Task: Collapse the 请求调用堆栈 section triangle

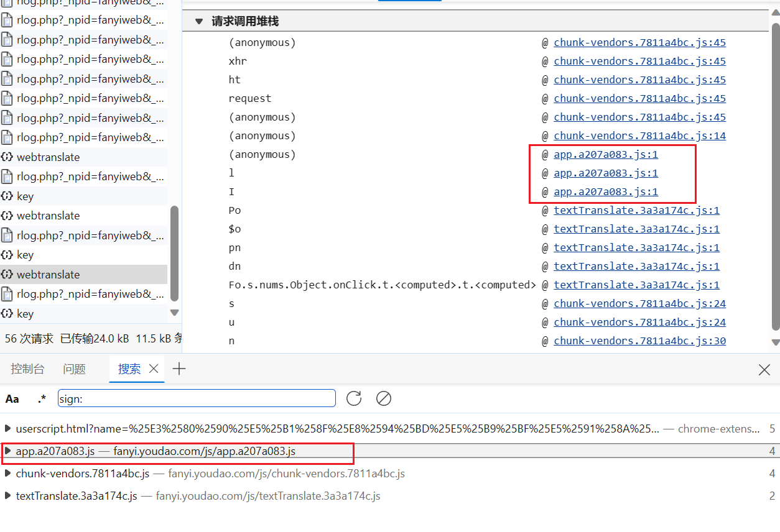Action: pos(199,21)
